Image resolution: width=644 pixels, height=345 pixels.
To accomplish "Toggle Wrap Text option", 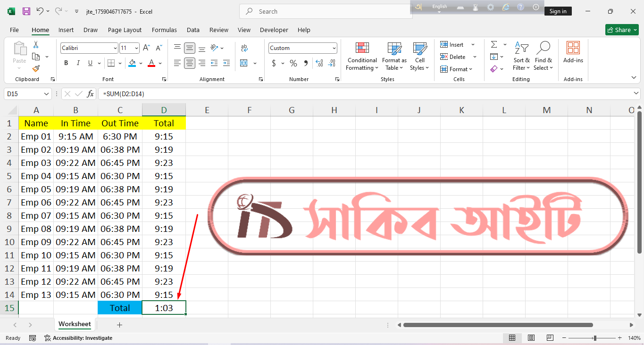I will pyautogui.click(x=244, y=48).
